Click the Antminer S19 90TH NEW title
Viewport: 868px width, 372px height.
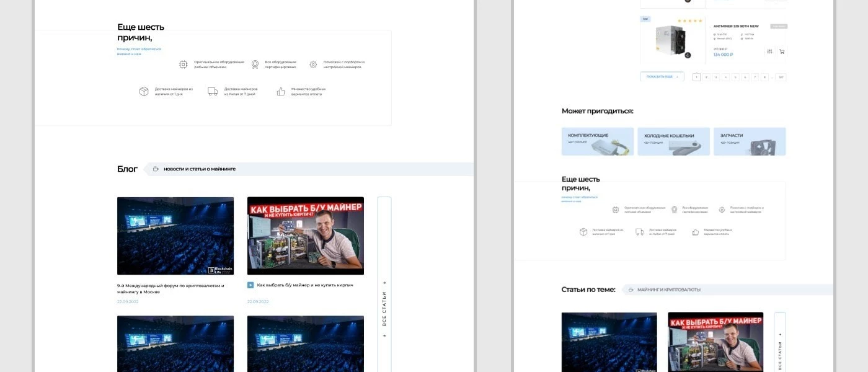[x=736, y=26]
